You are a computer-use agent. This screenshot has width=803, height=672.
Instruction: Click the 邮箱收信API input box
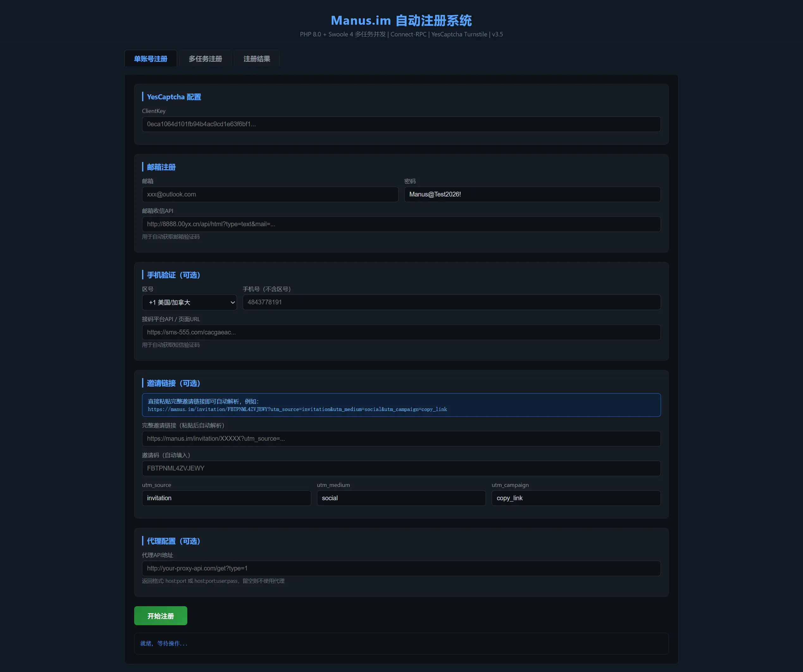[x=401, y=224]
